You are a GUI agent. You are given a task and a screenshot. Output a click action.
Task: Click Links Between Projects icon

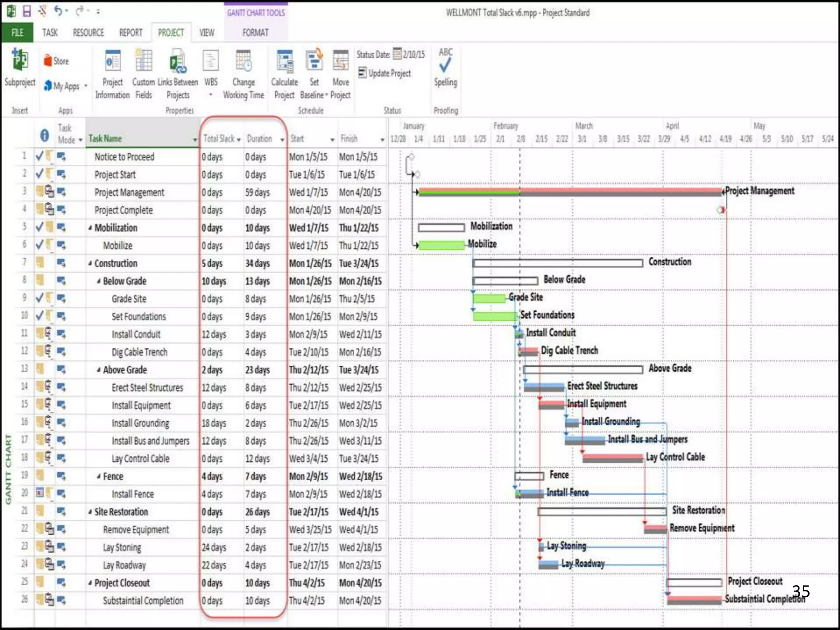click(x=178, y=62)
